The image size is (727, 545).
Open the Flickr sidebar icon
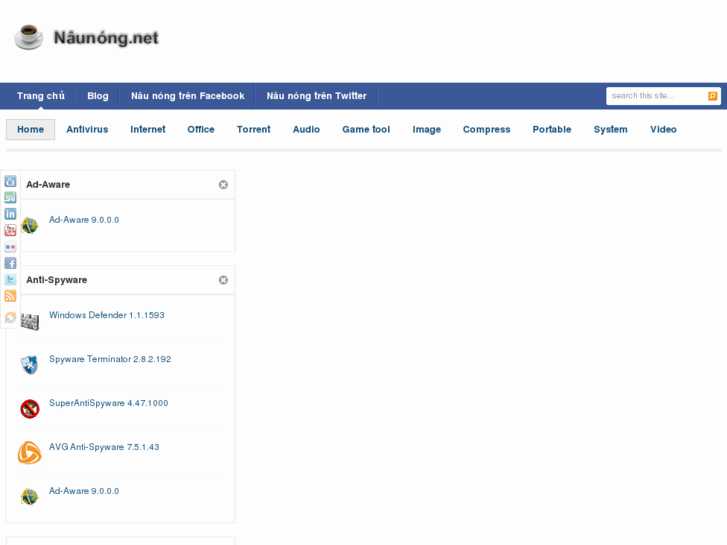click(x=10, y=247)
